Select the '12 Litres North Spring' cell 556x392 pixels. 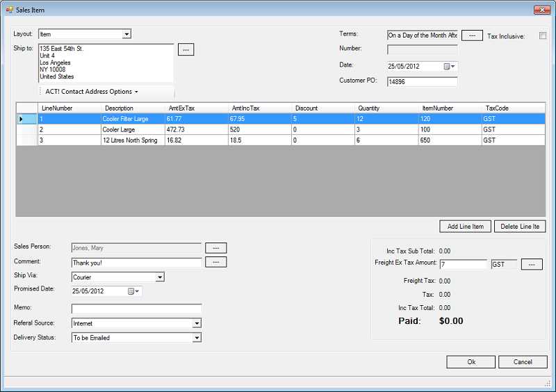coord(133,140)
